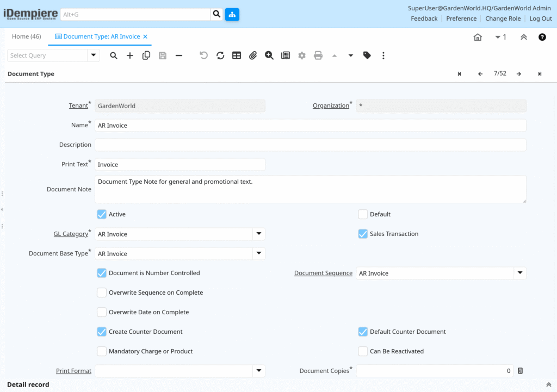Image resolution: width=557 pixels, height=392 pixels.
Task: Click the Zoom Across icon
Action: pyautogui.click(x=269, y=55)
